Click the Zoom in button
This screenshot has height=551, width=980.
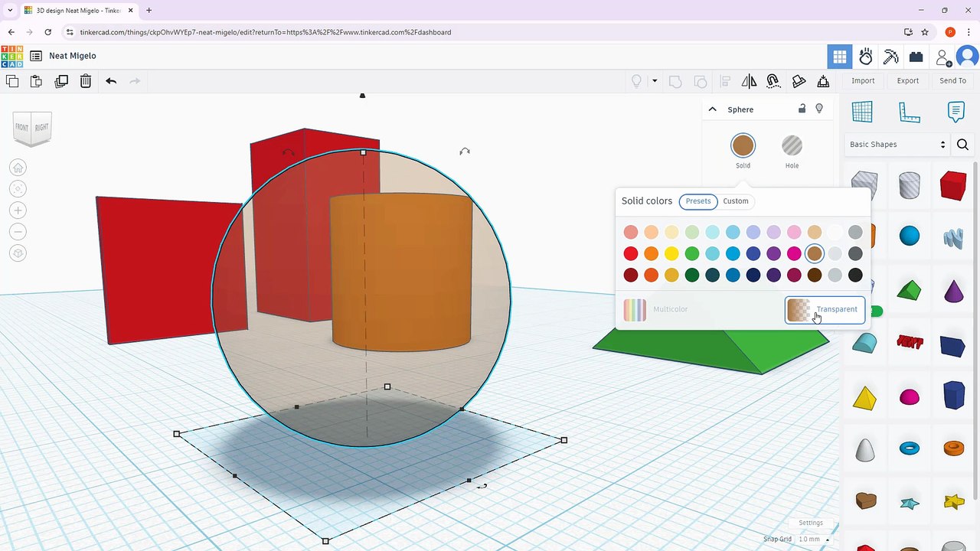click(18, 210)
